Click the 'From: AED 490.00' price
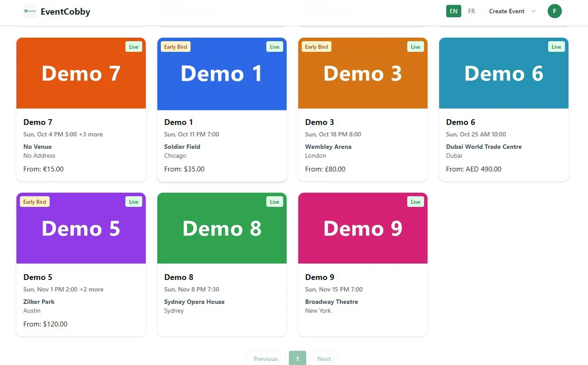This screenshot has width=588, height=365. coord(474,169)
